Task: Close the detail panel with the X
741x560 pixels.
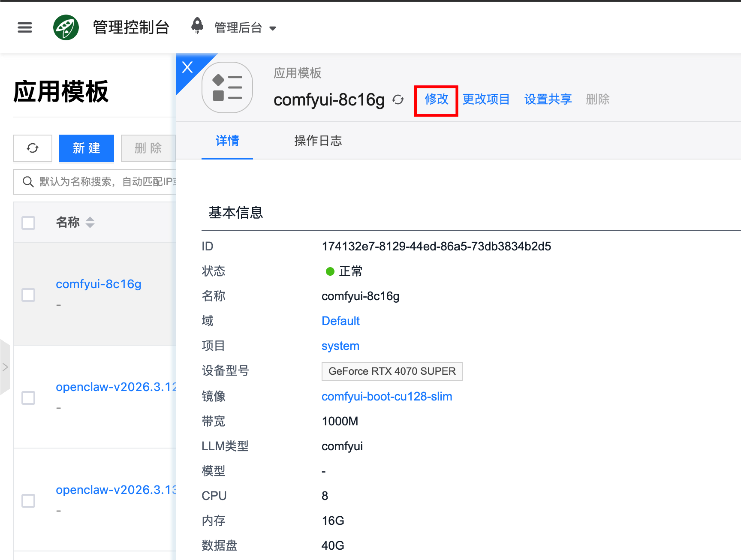Action: (187, 67)
